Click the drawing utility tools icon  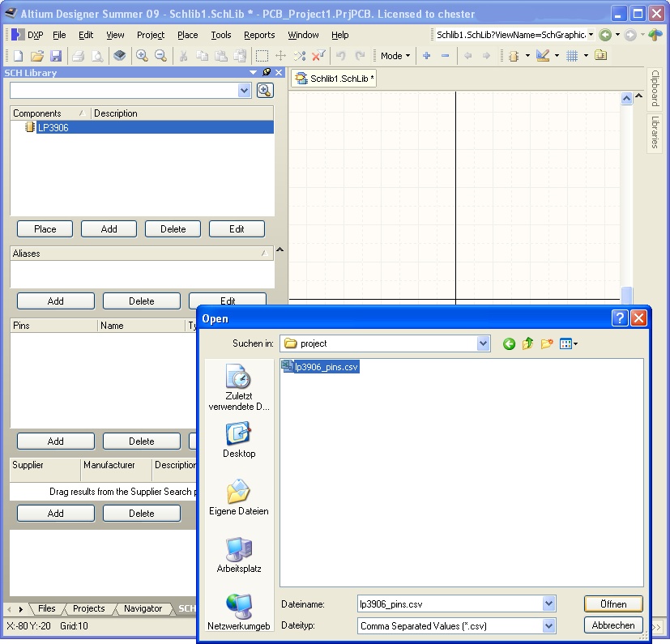[543, 56]
